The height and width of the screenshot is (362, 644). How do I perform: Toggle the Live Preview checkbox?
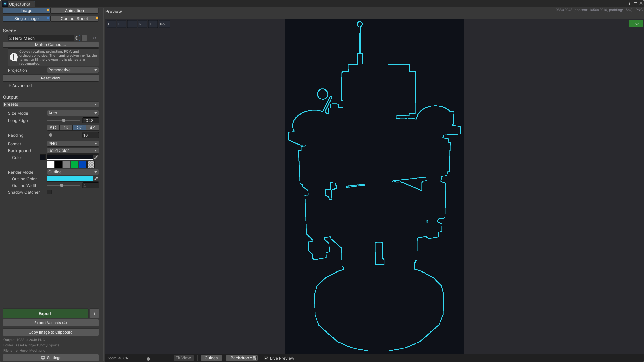[266, 358]
